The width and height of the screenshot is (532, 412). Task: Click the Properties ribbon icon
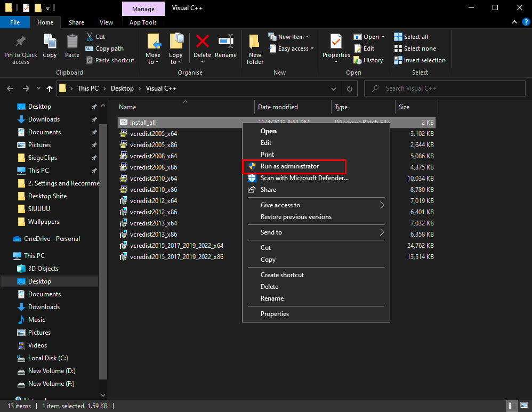click(x=336, y=42)
